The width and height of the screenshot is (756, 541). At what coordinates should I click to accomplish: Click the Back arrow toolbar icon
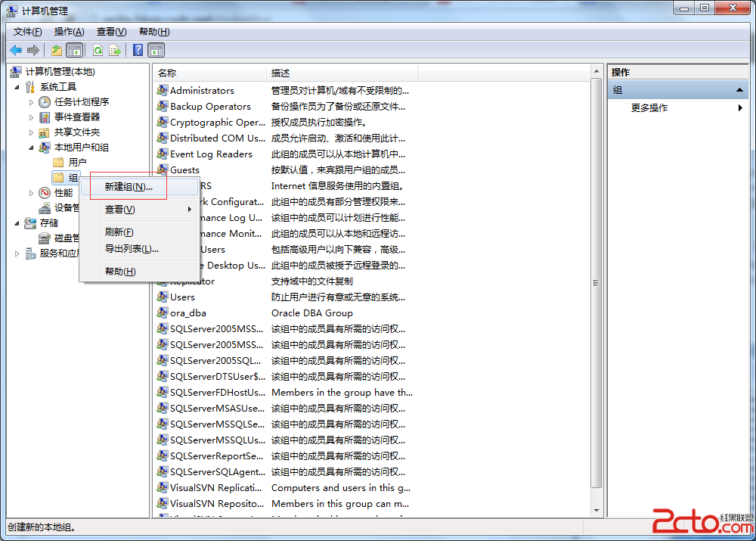(x=16, y=50)
